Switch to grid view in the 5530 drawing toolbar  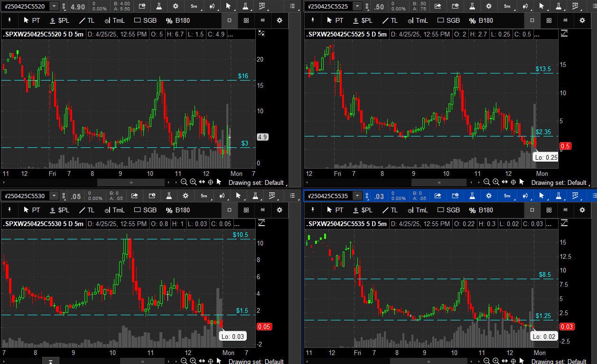coord(246,210)
